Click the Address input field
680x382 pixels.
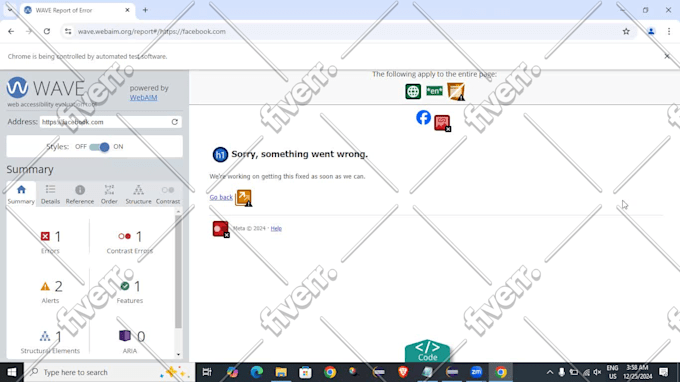[x=104, y=122]
